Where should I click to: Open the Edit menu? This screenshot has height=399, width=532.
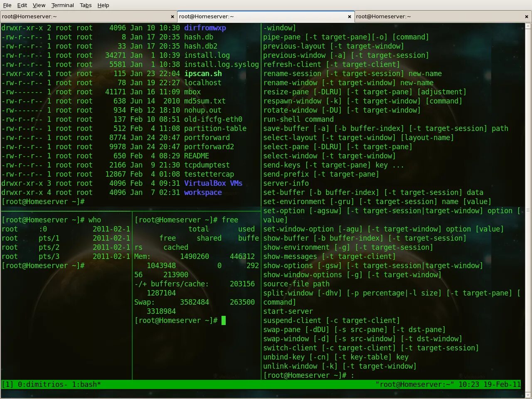click(x=22, y=5)
